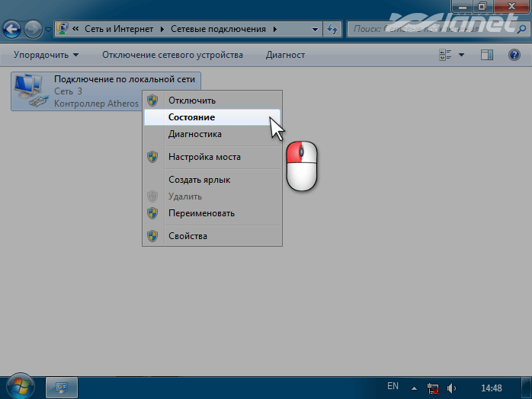
Task: Select Свойства from the context menu
Action: click(187, 236)
